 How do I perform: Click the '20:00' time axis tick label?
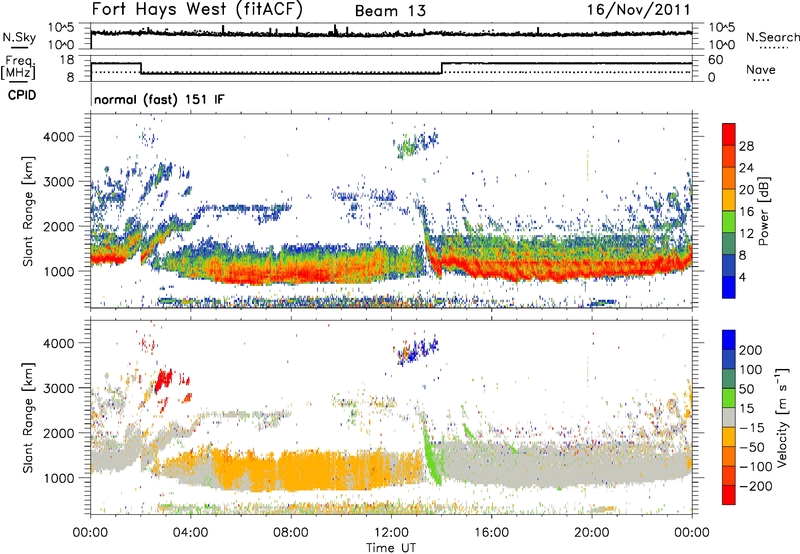click(592, 533)
